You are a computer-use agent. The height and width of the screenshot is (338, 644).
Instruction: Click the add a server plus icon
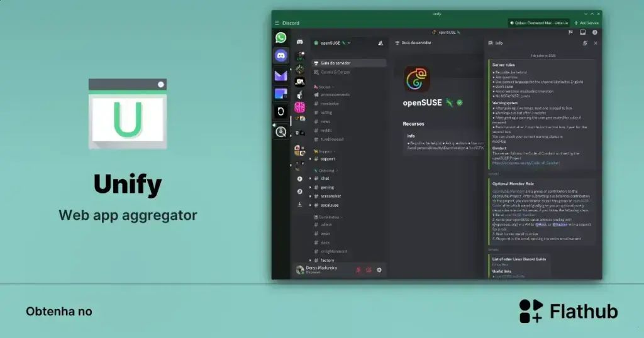(300, 179)
